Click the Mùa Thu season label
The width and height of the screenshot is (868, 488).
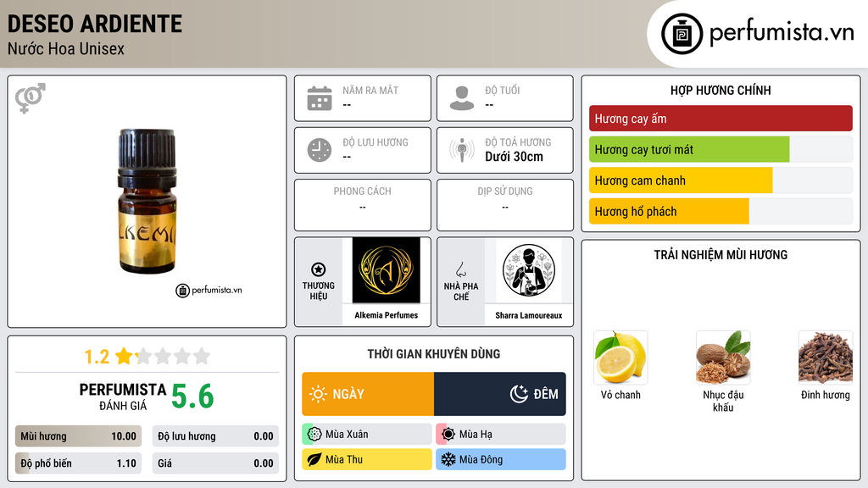[x=344, y=459]
